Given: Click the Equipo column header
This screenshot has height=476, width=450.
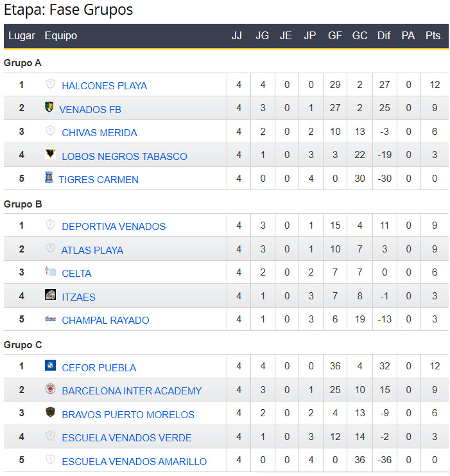Looking at the screenshot, I should click(x=60, y=36).
